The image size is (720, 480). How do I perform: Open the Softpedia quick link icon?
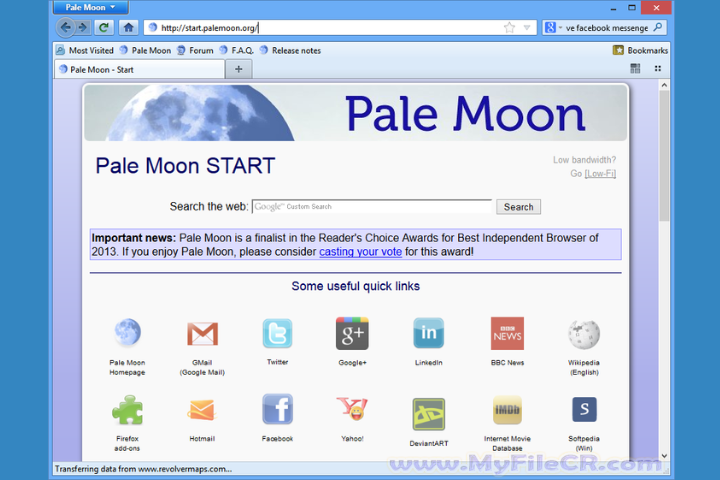click(x=584, y=409)
